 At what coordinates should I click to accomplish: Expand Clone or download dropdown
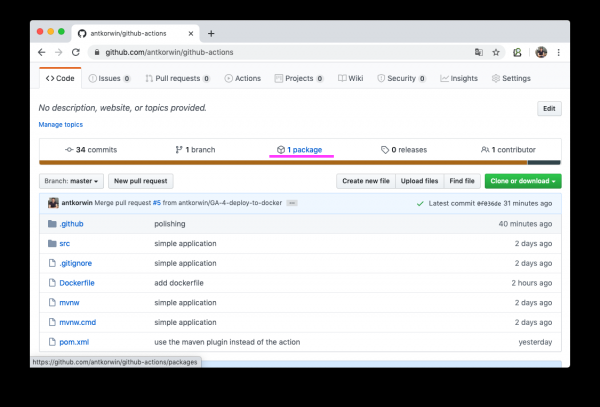click(x=522, y=181)
